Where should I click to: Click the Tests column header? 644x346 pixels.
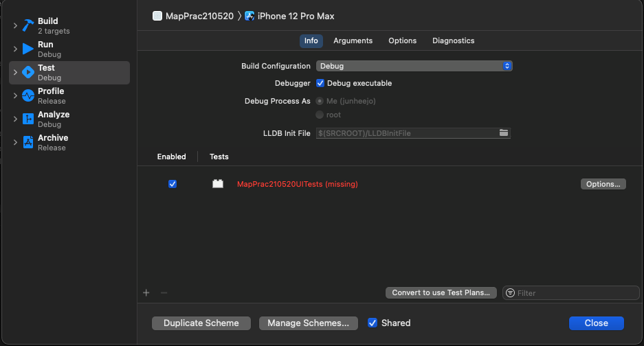coord(219,157)
